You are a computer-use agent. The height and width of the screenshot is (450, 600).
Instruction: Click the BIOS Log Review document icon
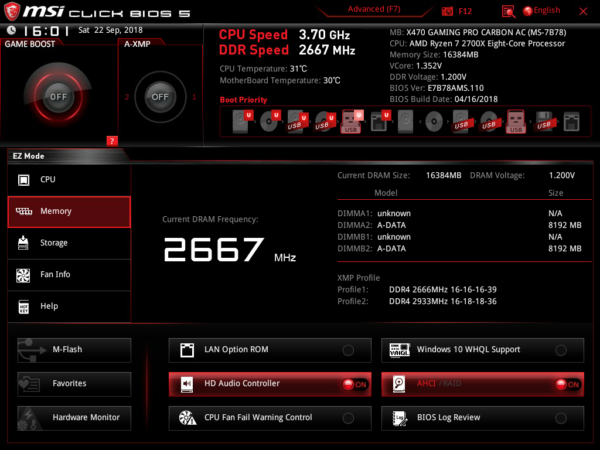tap(399, 418)
